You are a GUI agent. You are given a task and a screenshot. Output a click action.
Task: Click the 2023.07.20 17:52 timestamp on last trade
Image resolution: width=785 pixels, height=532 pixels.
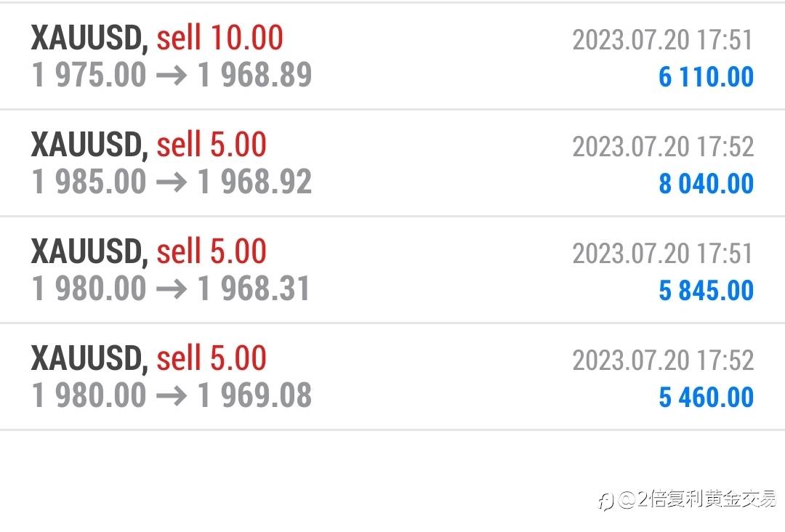click(663, 360)
